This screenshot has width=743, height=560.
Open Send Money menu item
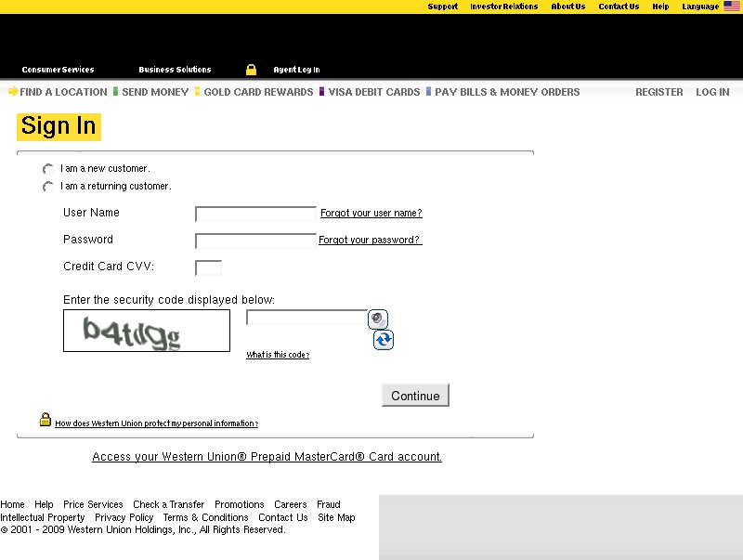click(155, 92)
